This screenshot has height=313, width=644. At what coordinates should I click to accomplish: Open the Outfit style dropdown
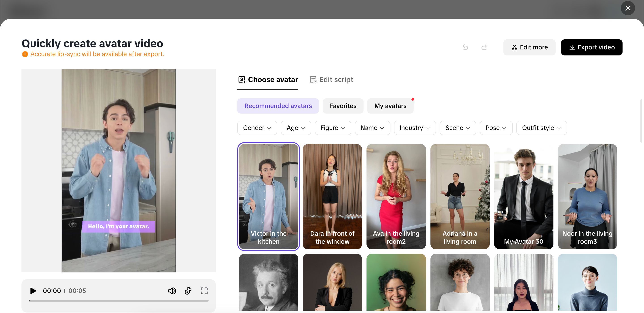click(x=542, y=128)
